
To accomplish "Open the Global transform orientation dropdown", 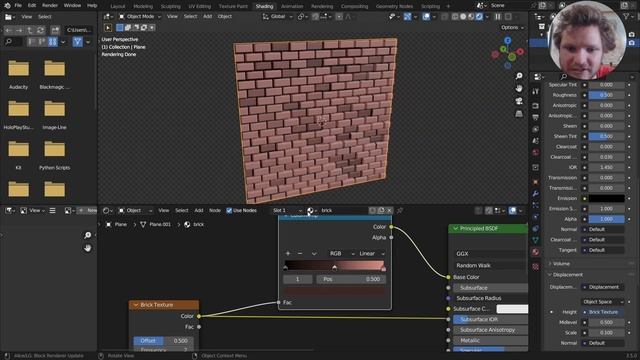I will (278, 16).
